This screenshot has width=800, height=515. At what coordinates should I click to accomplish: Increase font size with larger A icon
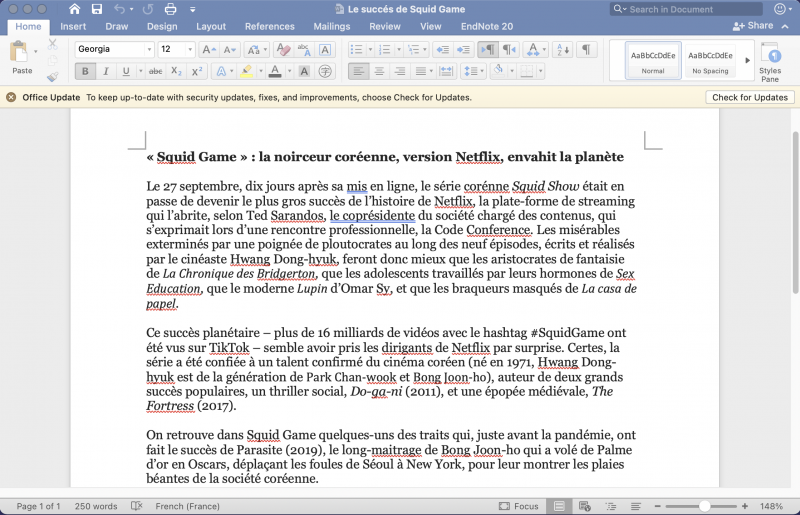pos(209,50)
